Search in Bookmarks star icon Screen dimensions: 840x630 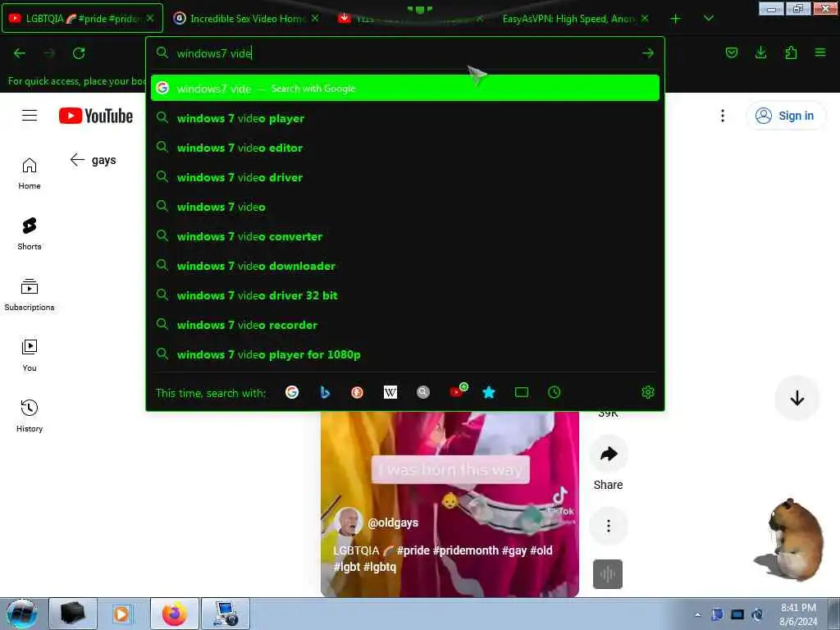pos(489,392)
